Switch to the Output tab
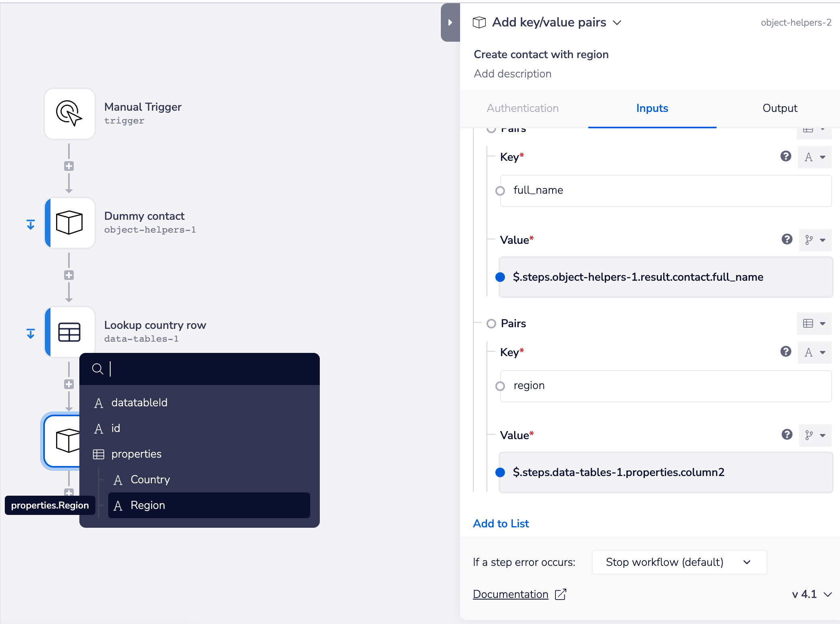The height and width of the screenshot is (624, 840). (779, 108)
